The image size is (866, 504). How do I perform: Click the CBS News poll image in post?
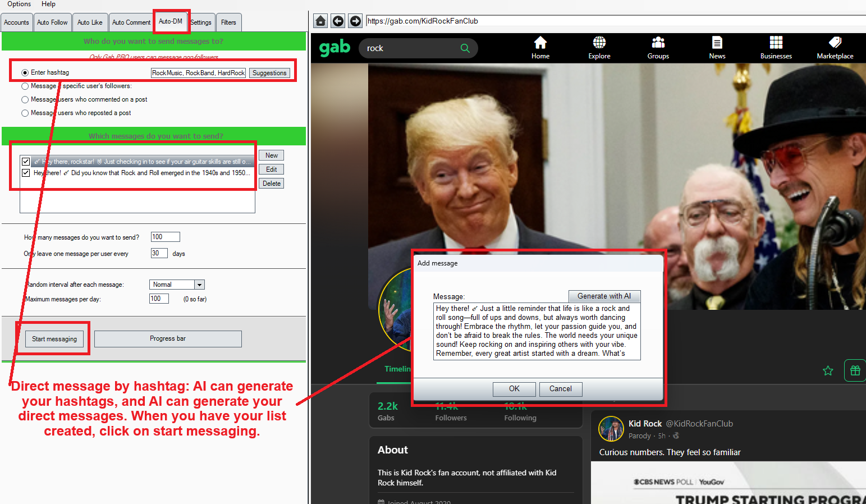coord(728,483)
